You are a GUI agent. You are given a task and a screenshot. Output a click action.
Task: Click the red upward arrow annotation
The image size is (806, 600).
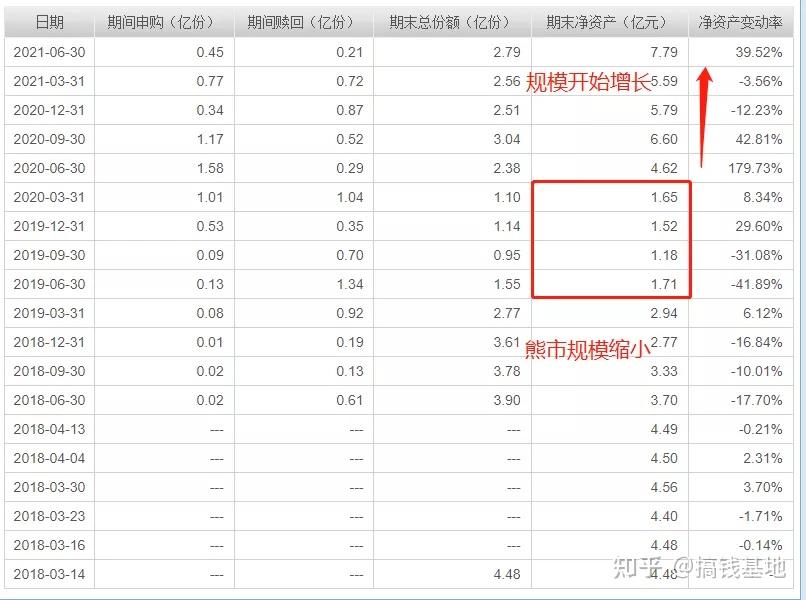(x=704, y=117)
